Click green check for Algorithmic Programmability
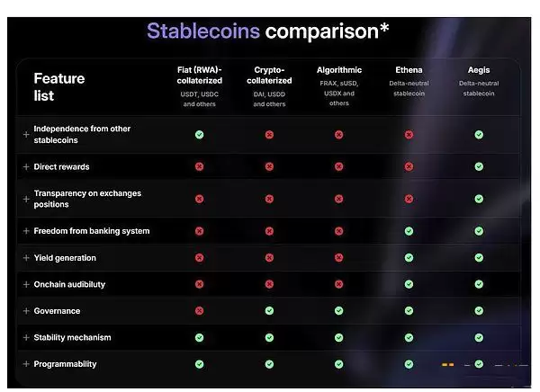The height and width of the screenshot is (392, 540). 338,364
